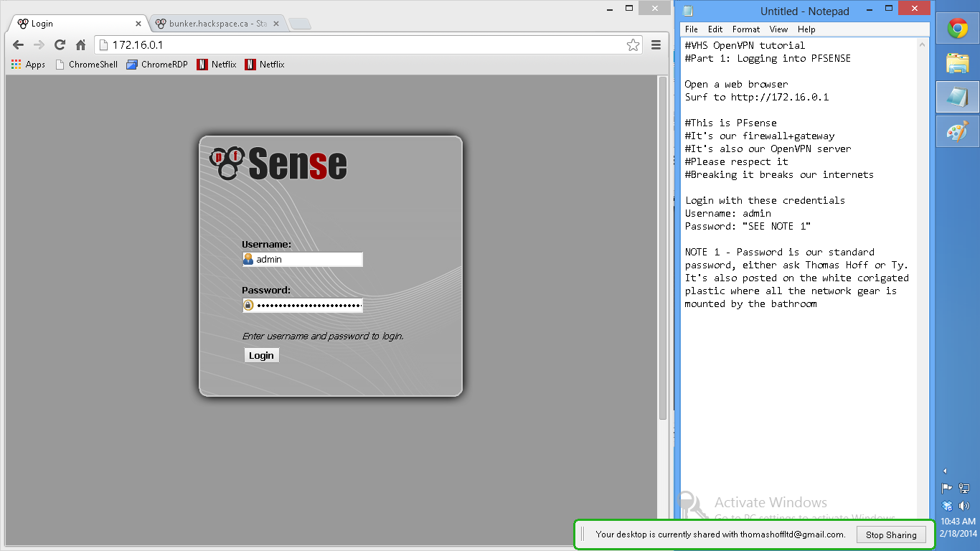Image resolution: width=980 pixels, height=551 pixels.
Task: Click Stop Sharing button
Action: (x=891, y=534)
